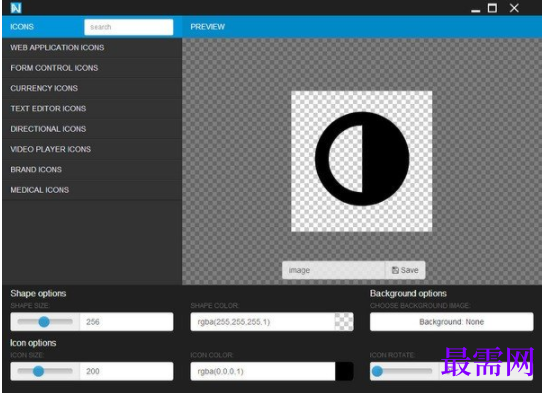The height and width of the screenshot is (393, 553).
Task: Select the ICONS panel header
Action: (x=22, y=27)
